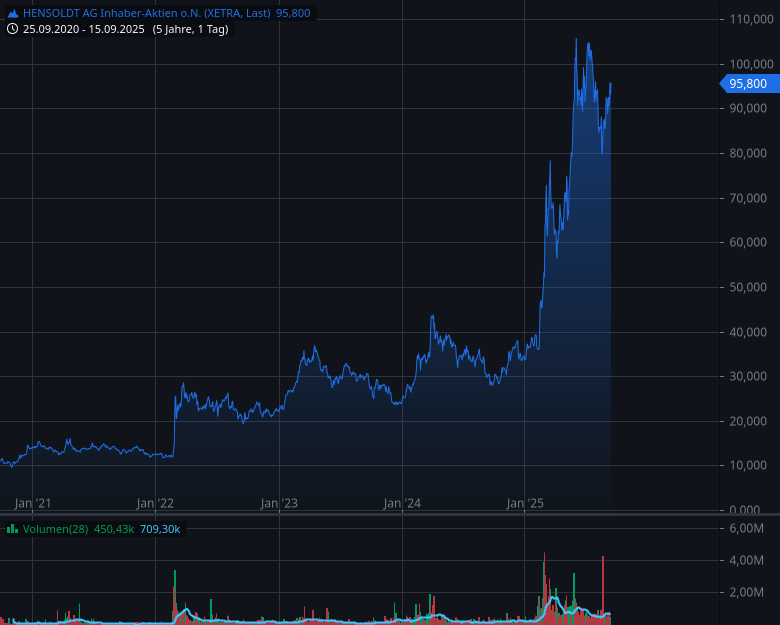Click the Jan '24 time axis label

click(x=402, y=503)
